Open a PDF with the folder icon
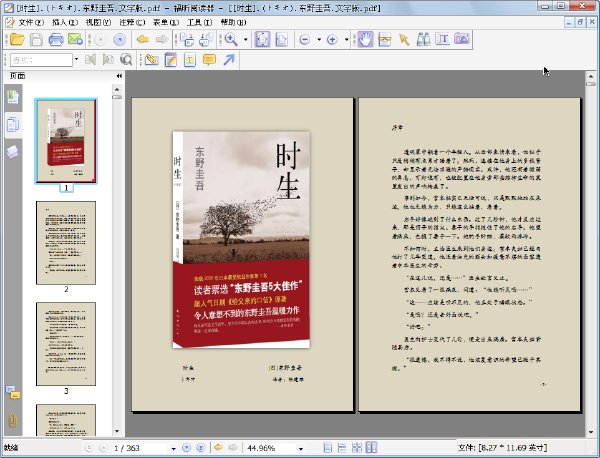The width and height of the screenshot is (600, 458). tap(17, 39)
